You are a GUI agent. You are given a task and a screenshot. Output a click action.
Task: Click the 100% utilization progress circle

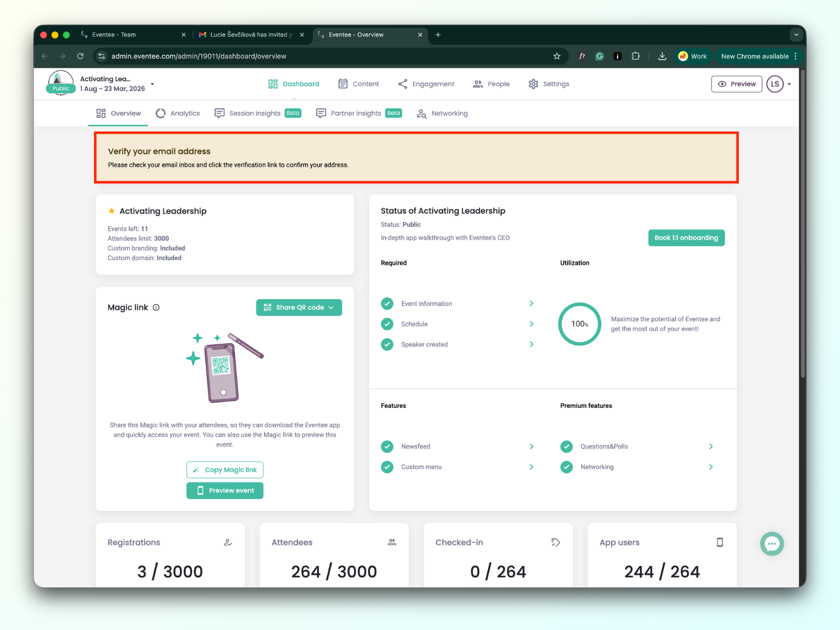click(x=579, y=324)
